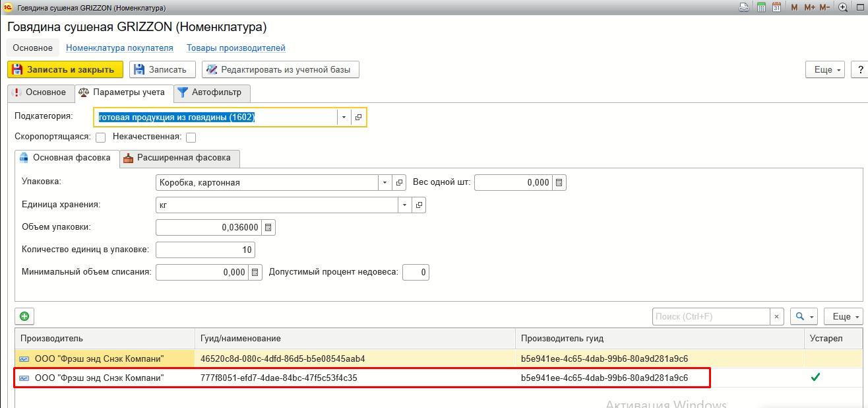Image resolution: width=868 pixels, height=408 pixels.
Task: Click the M- memory subtract button
Action: (824, 7)
